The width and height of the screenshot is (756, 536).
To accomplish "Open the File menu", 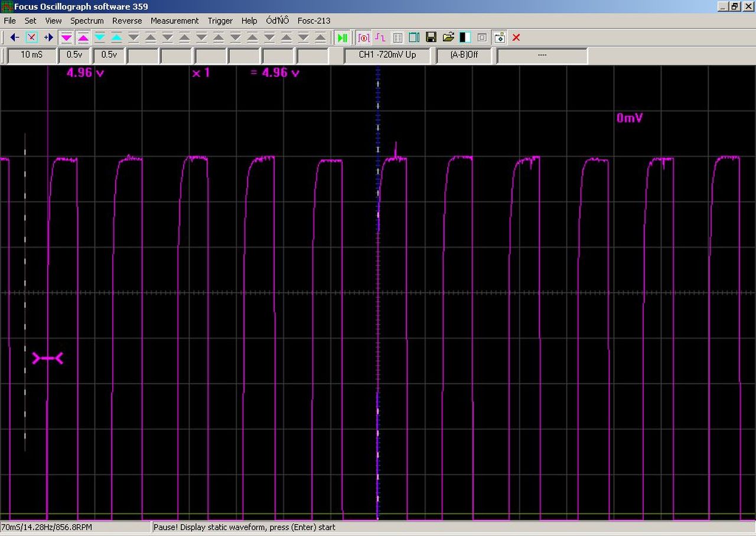I will coord(10,21).
